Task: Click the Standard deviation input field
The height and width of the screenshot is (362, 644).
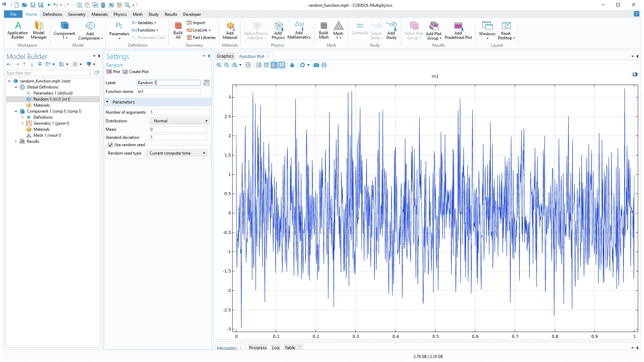Action: [x=178, y=137]
